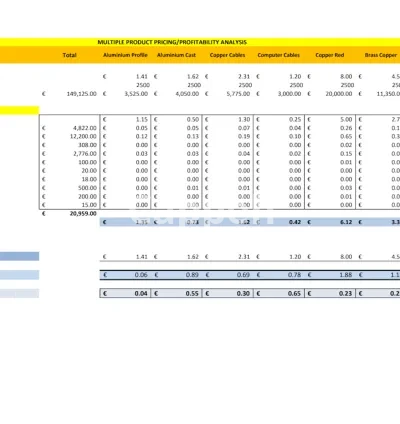Screen dimensions: 400x424
Task: Click the '1.88' margin cell
Action: pyautogui.click(x=345, y=275)
